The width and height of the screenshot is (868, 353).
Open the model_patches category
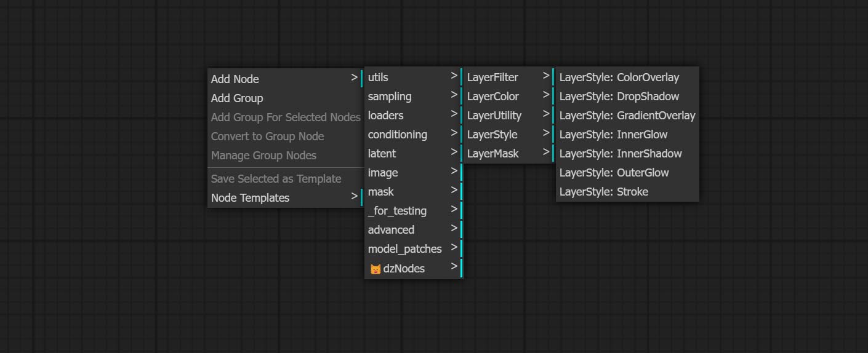point(404,249)
